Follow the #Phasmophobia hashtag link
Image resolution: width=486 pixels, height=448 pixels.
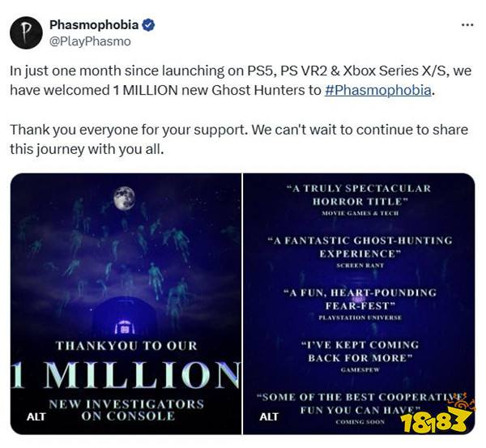[378, 90]
